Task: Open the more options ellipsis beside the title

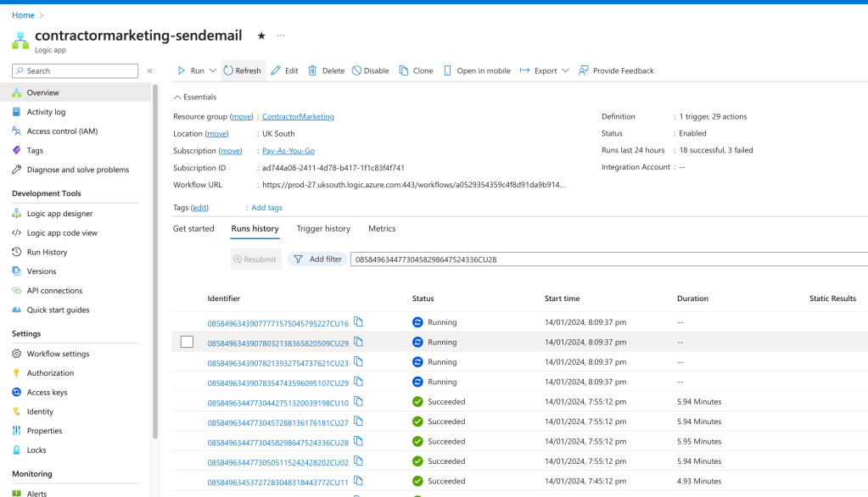Action: click(x=281, y=36)
